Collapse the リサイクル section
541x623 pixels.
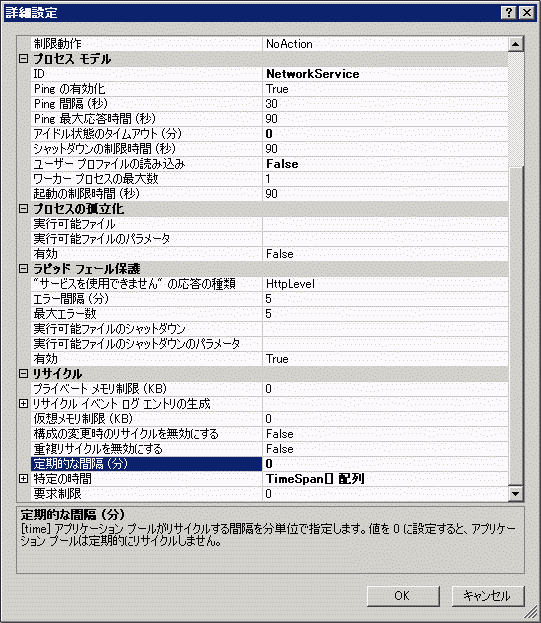pyautogui.click(x=23, y=373)
